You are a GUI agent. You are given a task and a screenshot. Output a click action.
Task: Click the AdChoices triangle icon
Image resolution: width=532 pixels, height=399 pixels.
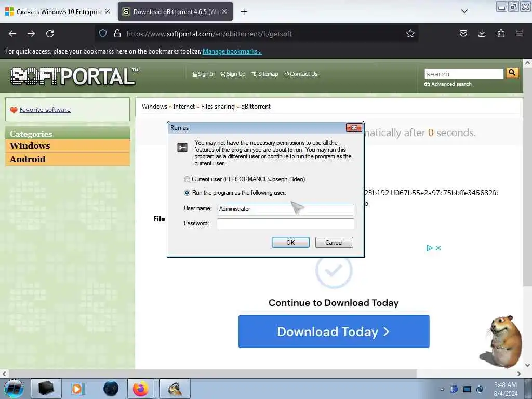tap(430, 248)
